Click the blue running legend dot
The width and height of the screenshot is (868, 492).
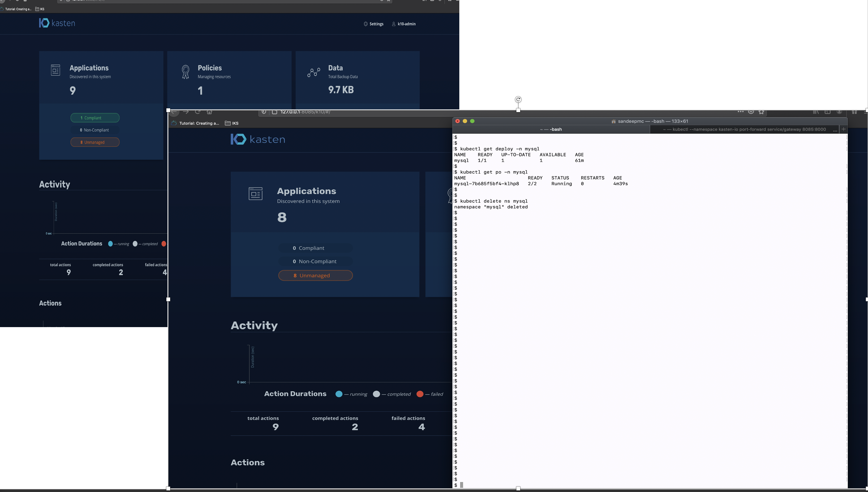(339, 394)
